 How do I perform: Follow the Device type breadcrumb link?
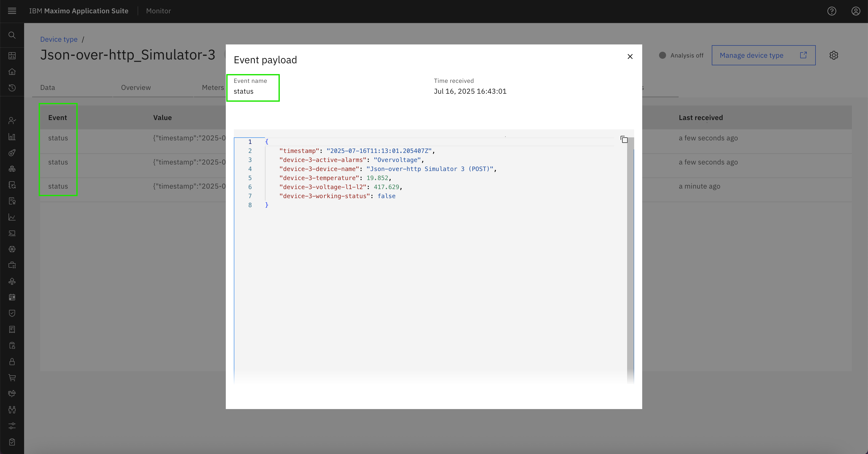click(x=59, y=39)
